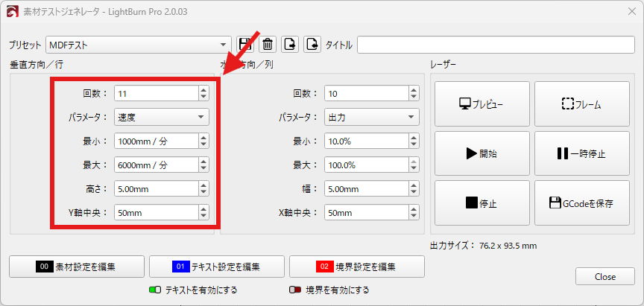This screenshot has width=644, height=306.
Task: Toggle 境界を有効にする switch
Action: pos(295,290)
